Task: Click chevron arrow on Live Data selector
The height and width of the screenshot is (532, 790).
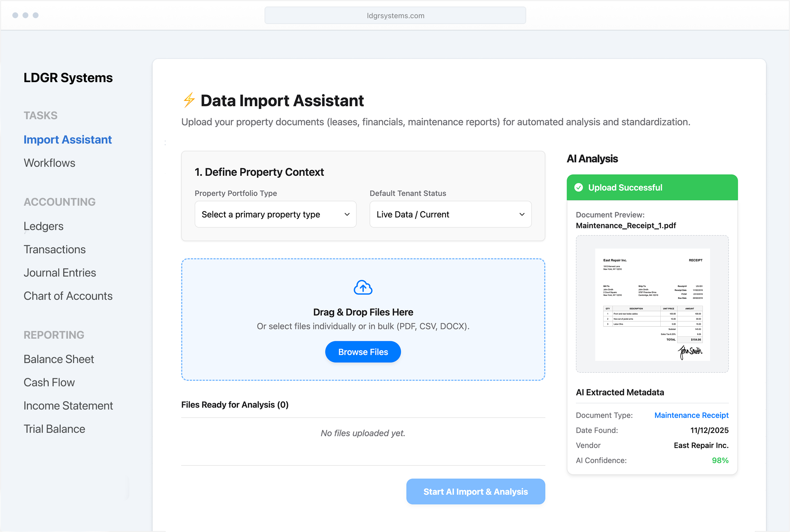Action: 522,214
